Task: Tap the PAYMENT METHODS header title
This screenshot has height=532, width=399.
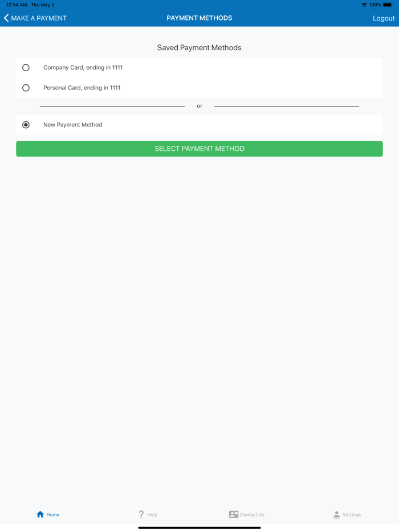Action: coord(199,18)
